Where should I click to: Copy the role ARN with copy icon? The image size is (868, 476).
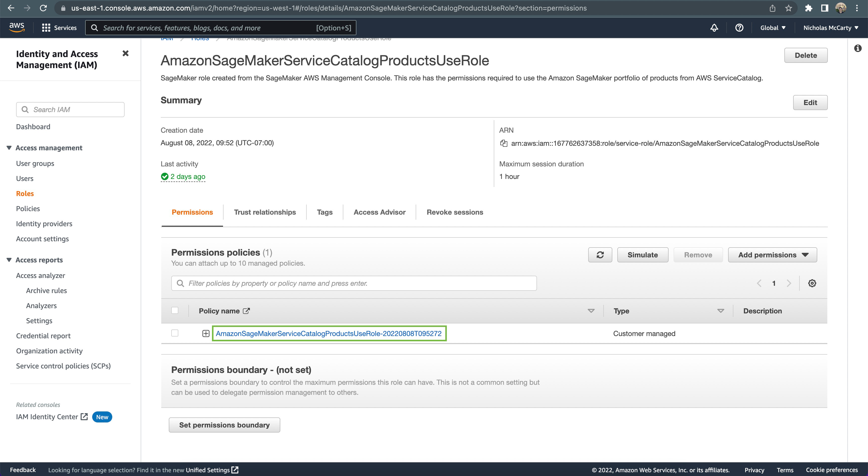(503, 143)
